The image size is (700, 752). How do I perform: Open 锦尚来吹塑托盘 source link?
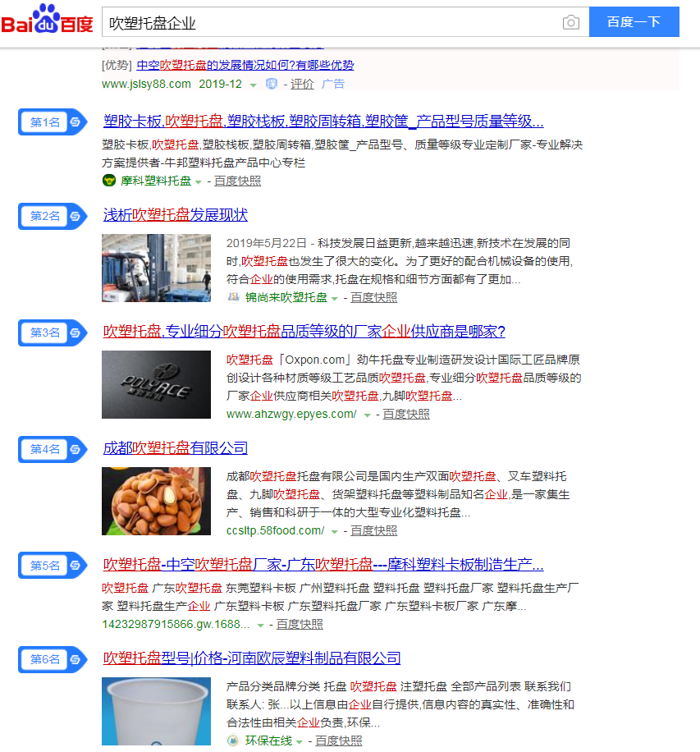coord(286,297)
